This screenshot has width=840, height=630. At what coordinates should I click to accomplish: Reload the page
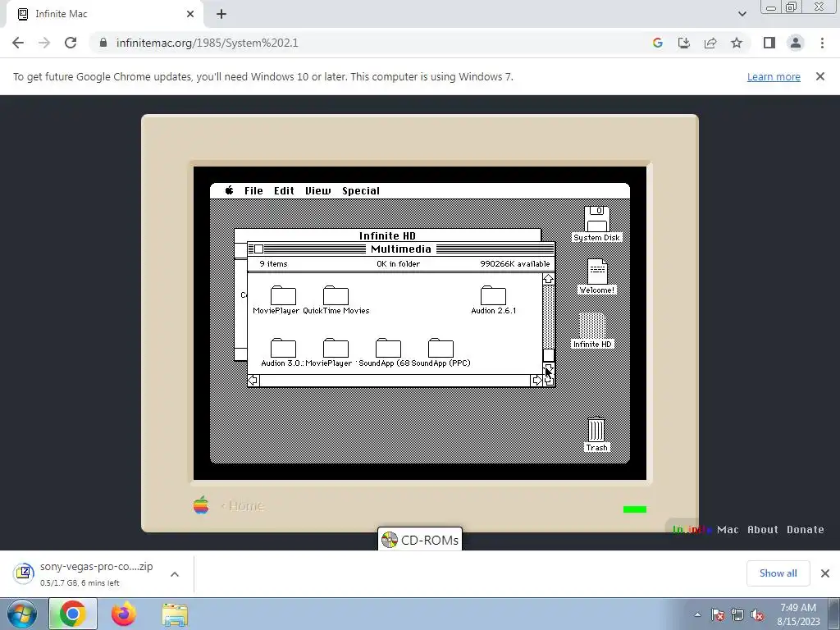tap(71, 43)
